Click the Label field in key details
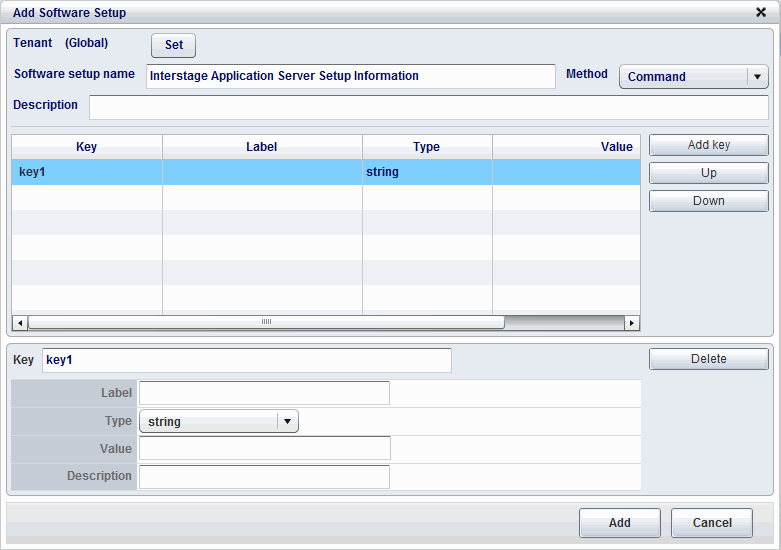This screenshot has height=550, width=781. 264,393
